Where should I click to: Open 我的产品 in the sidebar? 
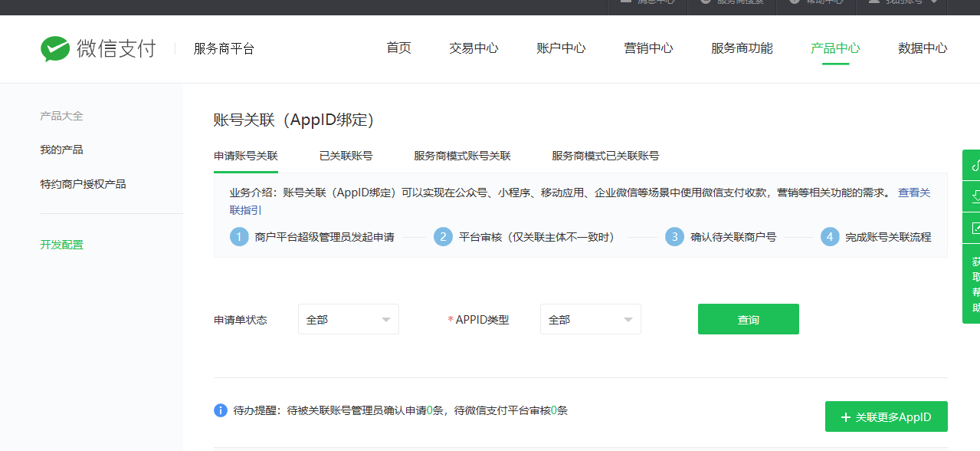61,150
